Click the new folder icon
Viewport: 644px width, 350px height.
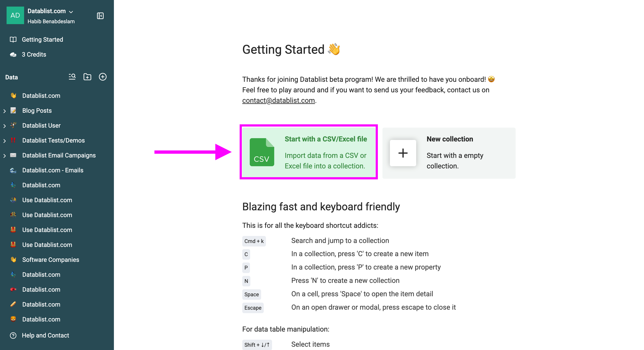coord(87,77)
